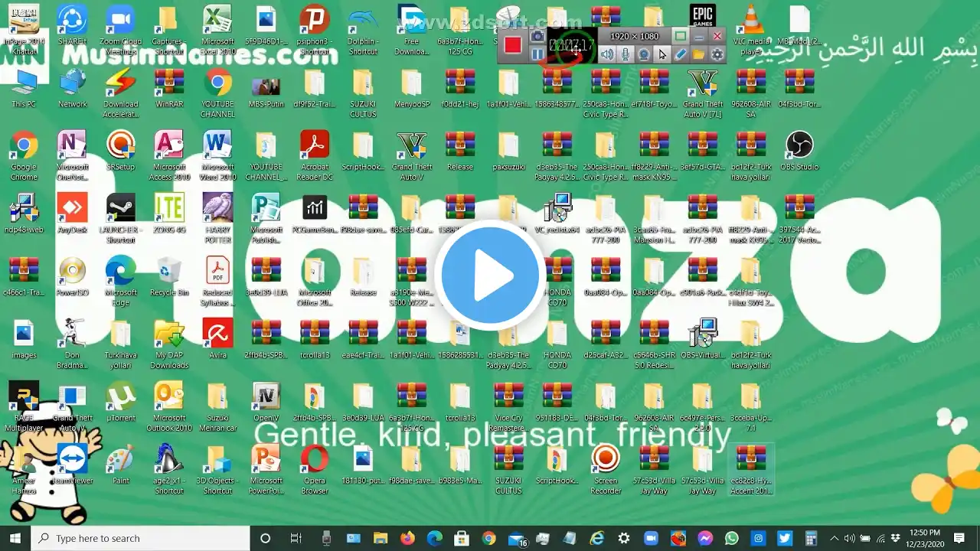Image resolution: width=980 pixels, height=551 pixels.
Task: Select the Paint desktop shortcut
Action: 121,465
